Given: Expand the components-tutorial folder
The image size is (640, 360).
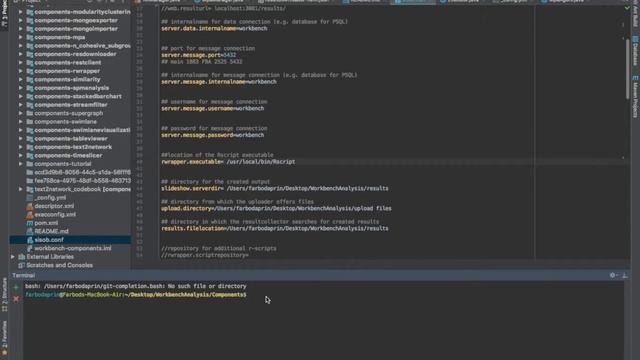Looking at the screenshot, I should 20,164.
